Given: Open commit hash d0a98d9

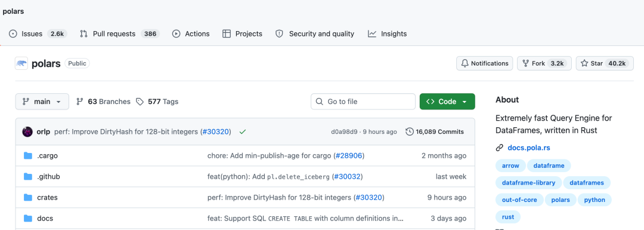Looking at the screenshot, I should point(343,132).
